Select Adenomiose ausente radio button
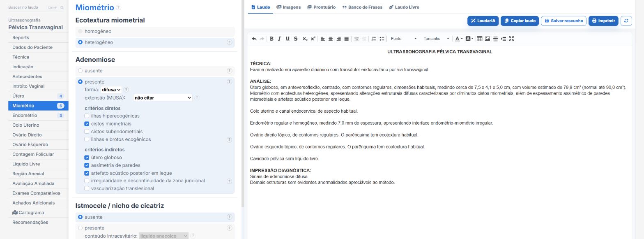This screenshot has width=644, height=239. (80, 71)
